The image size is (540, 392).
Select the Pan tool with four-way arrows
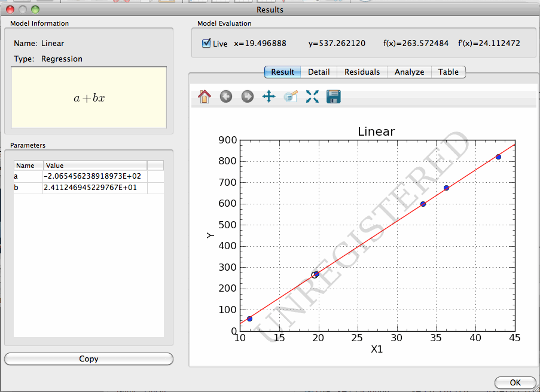(269, 96)
